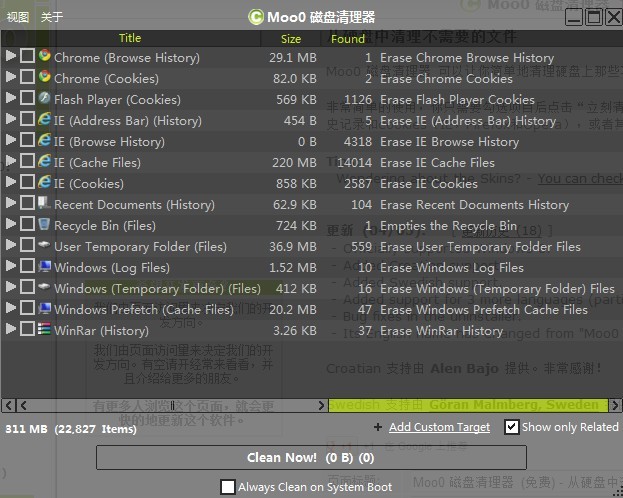Check Windows (Log Files) checkbox

[x=27, y=266]
